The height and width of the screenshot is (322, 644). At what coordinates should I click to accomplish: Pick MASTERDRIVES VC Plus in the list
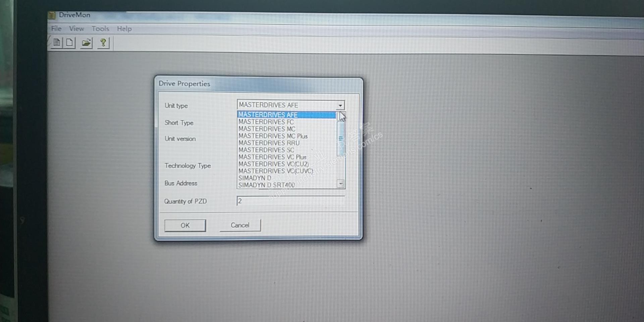click(286, 157)
